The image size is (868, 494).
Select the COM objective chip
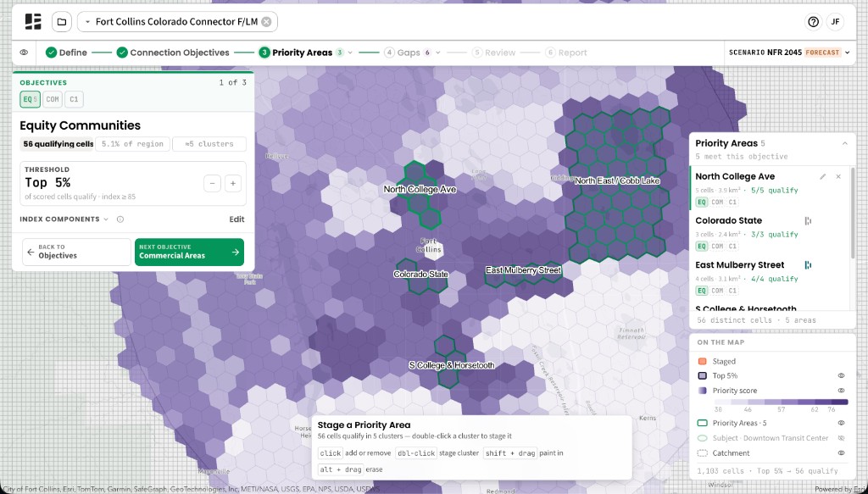point(53,100)
